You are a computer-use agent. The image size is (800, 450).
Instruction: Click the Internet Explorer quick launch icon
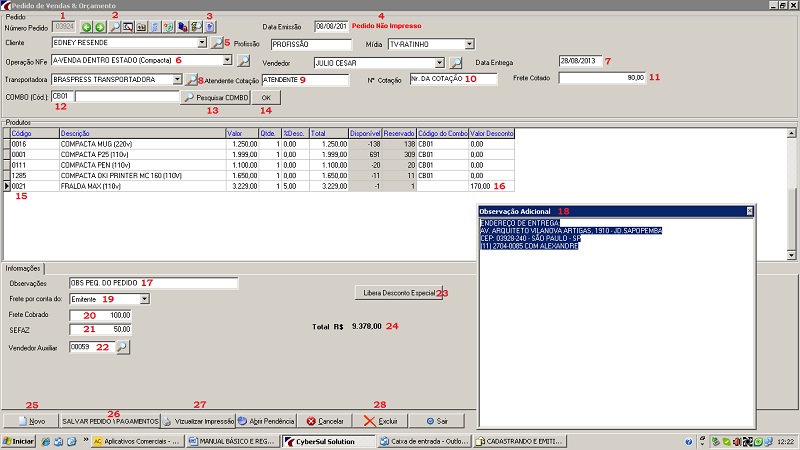point(45,441)
